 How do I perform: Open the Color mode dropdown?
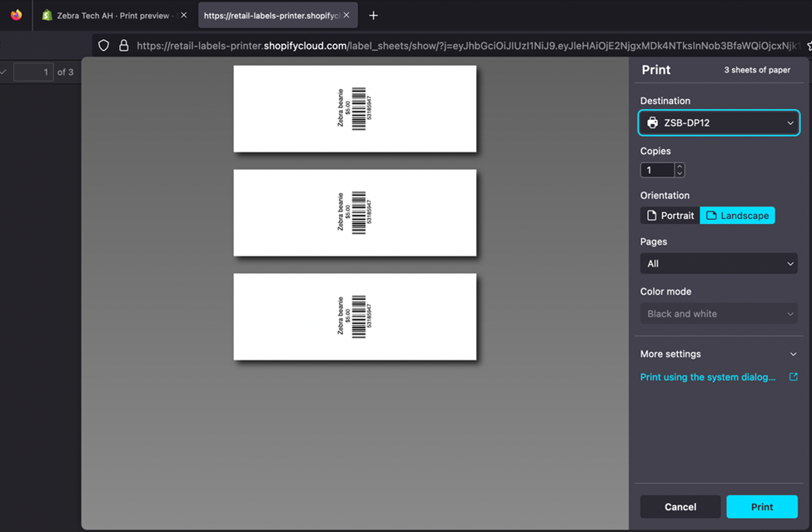719,314
